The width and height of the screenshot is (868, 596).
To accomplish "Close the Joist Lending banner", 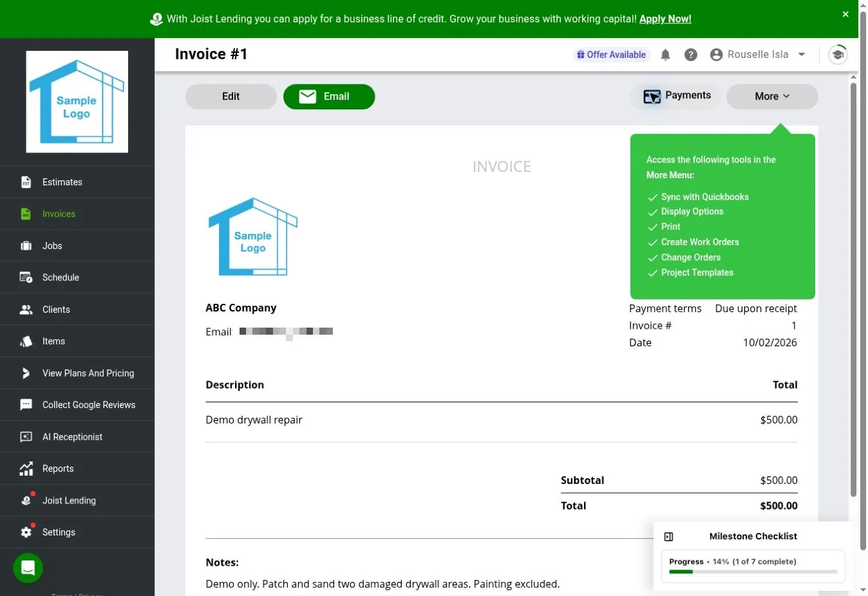I will 845,14.
